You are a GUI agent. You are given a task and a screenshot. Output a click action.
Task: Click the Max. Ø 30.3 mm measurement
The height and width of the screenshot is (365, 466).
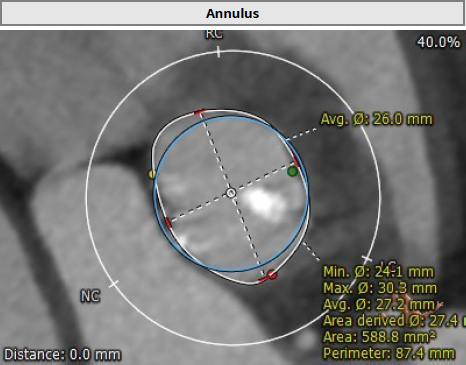[380, 288]
